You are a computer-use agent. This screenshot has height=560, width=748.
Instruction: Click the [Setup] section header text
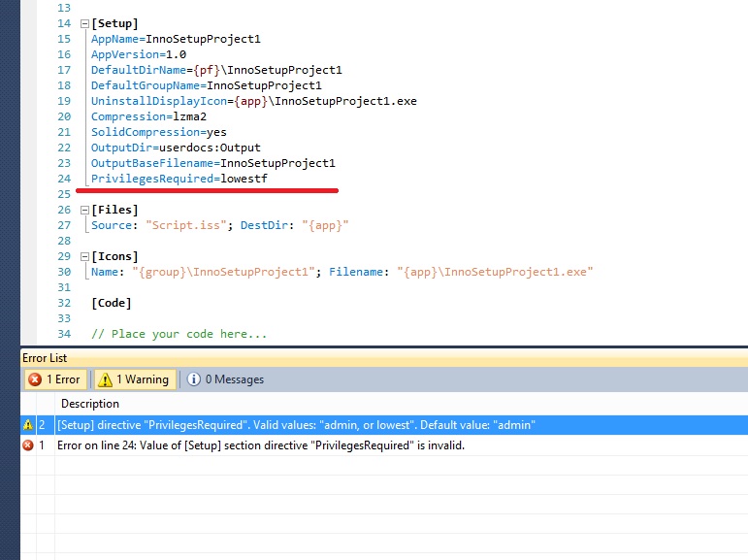pyautogui.click(x=115, y=24)
